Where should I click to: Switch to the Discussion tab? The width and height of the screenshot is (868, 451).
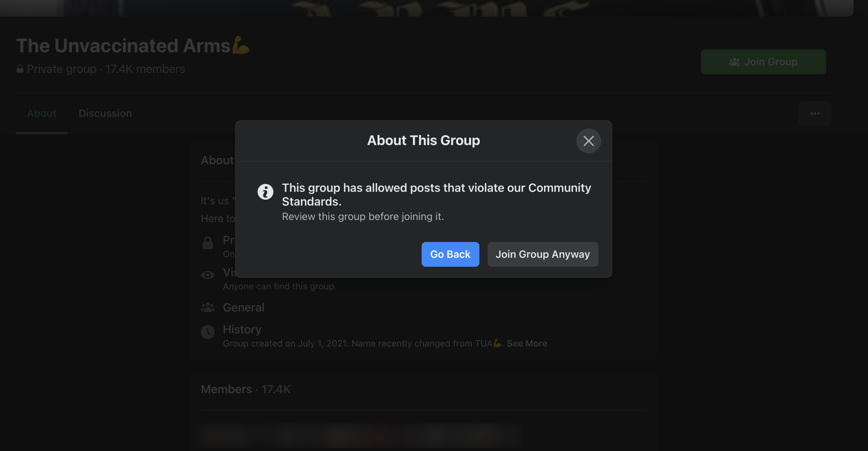coord(105,113)
